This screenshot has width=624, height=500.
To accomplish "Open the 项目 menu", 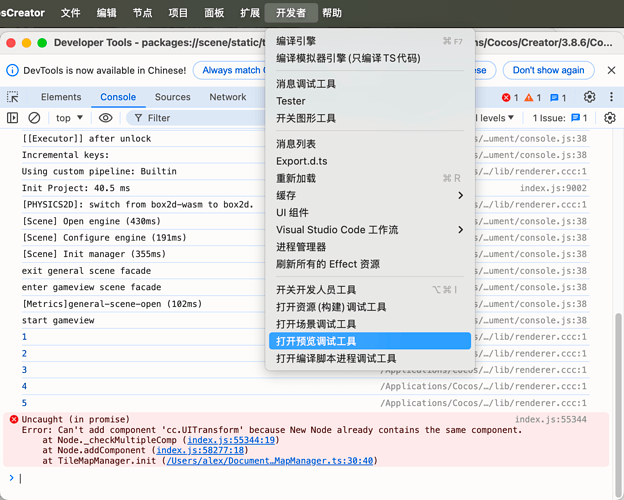I will pyautogui.click(x=178, y=13).
